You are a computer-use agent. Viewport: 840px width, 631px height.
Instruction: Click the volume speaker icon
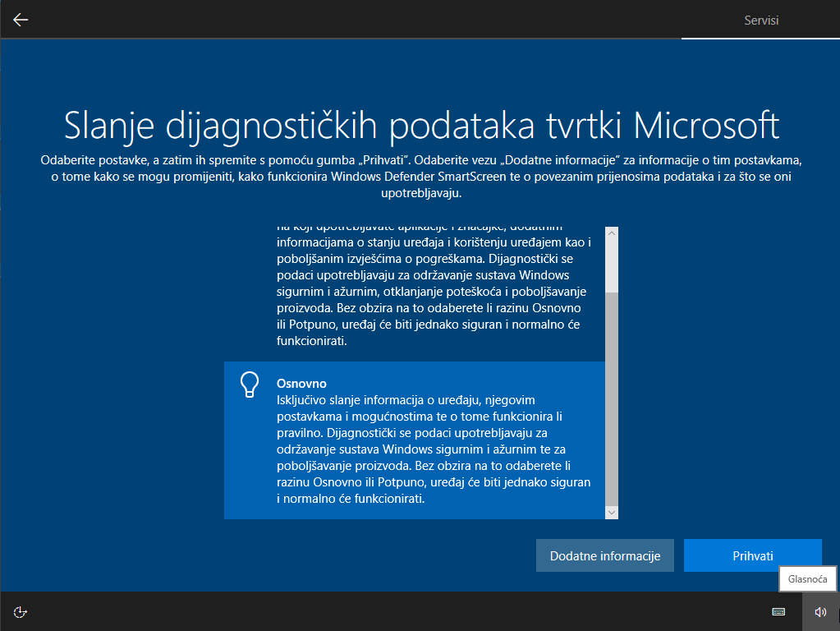[820, 612]
